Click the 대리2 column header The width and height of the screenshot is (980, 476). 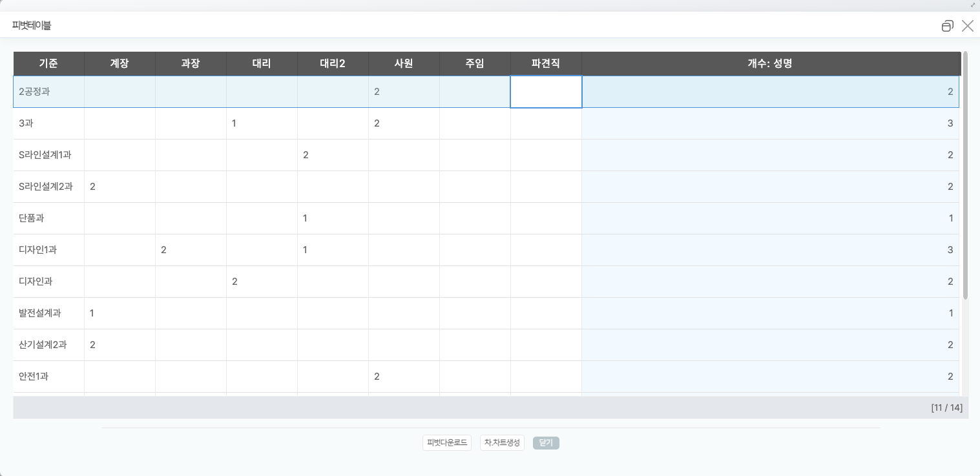click(x=333, y=64)
